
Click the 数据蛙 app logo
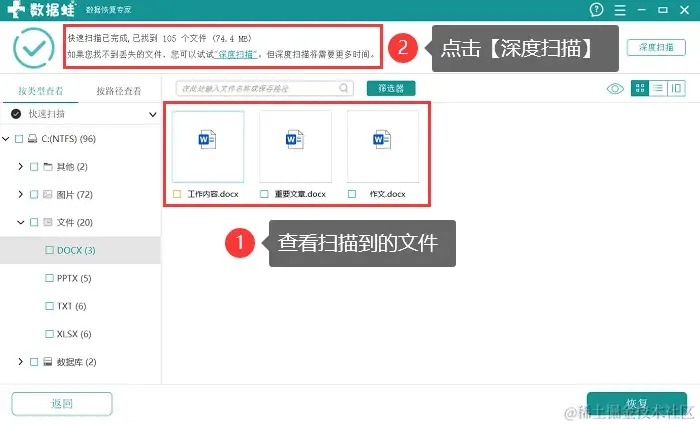tap(41, 9)
